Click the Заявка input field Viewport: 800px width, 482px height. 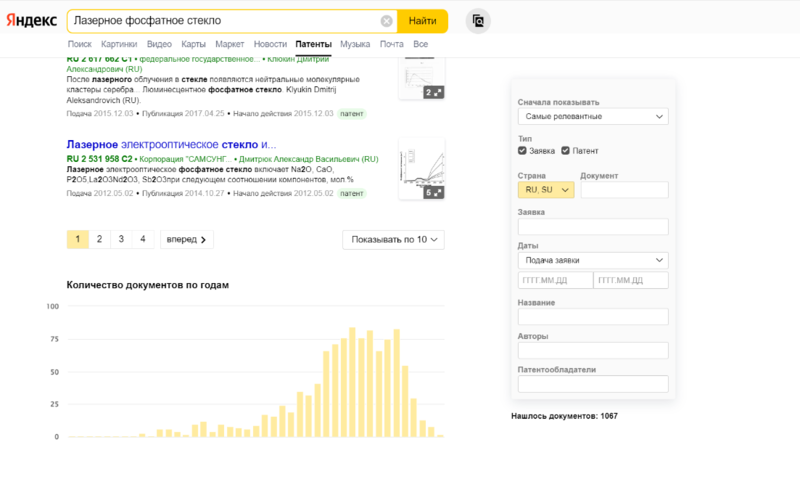(593, 226)
